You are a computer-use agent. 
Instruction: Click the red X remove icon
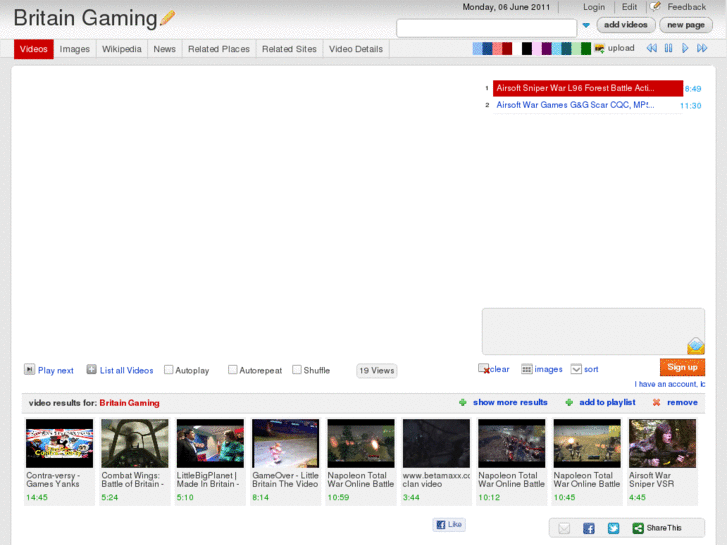[656, 402]
